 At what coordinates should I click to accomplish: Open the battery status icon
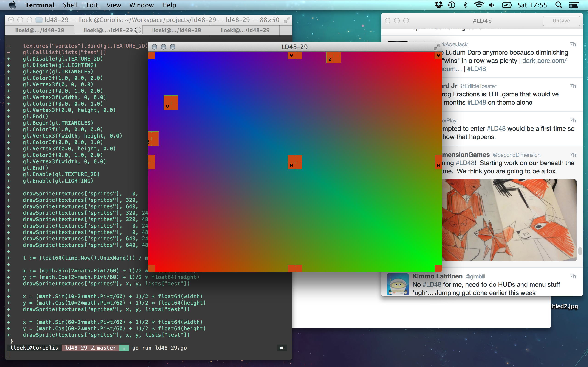pyautogui.click(x=507, y=5)
